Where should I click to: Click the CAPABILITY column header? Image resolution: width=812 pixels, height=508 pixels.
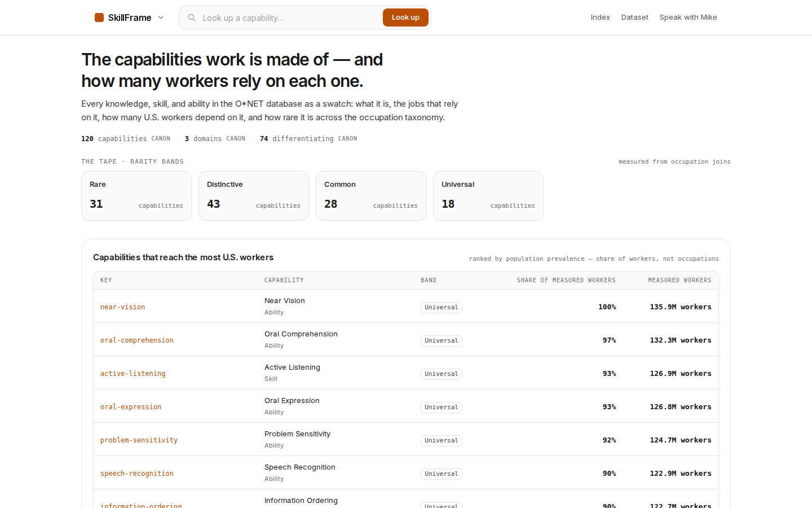[x=284, y=280]
